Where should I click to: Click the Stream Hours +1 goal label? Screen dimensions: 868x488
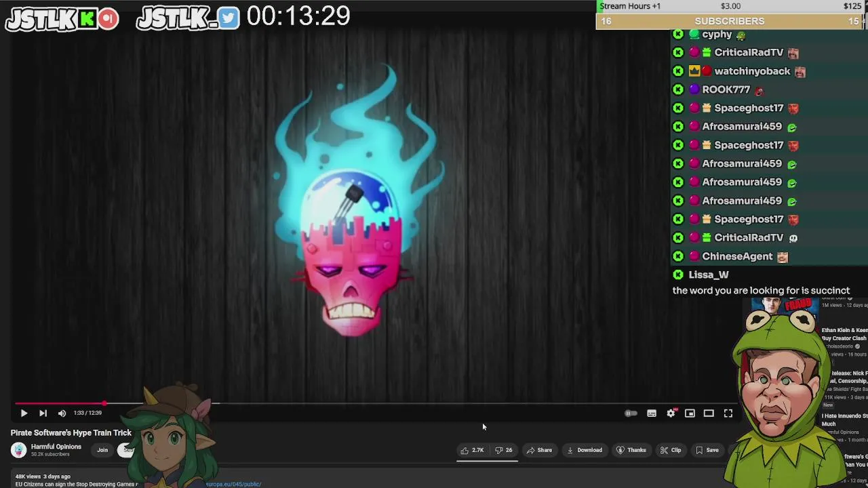(630, 6)
